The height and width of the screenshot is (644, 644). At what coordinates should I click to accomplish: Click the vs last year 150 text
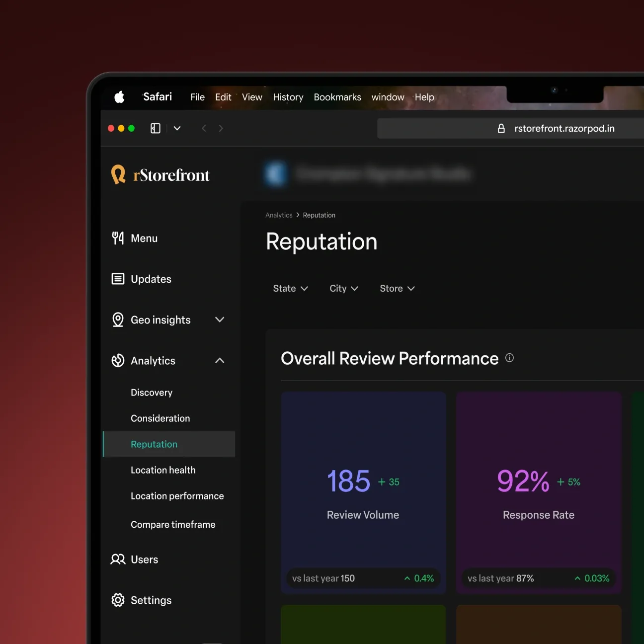(x=323, y=578)
